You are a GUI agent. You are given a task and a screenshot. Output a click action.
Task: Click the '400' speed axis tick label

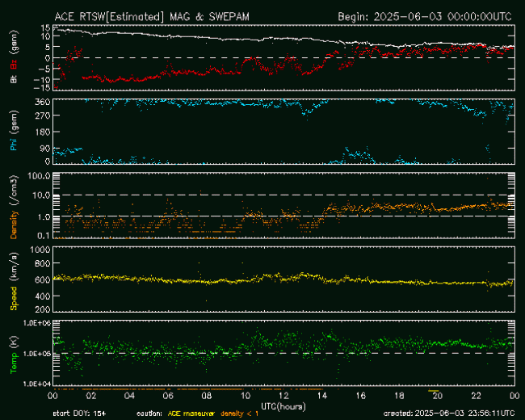43,296
